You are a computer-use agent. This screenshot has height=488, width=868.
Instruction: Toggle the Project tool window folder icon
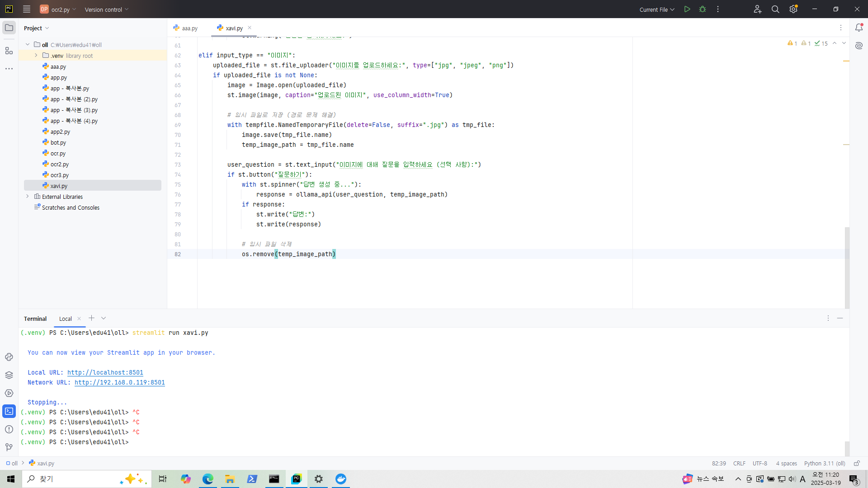pyautogui.click(x=9, y=28)
